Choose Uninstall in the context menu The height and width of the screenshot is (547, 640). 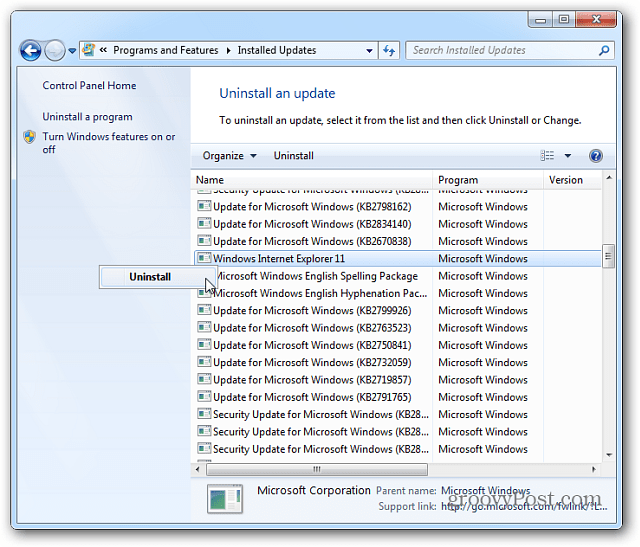pos(157,277)
